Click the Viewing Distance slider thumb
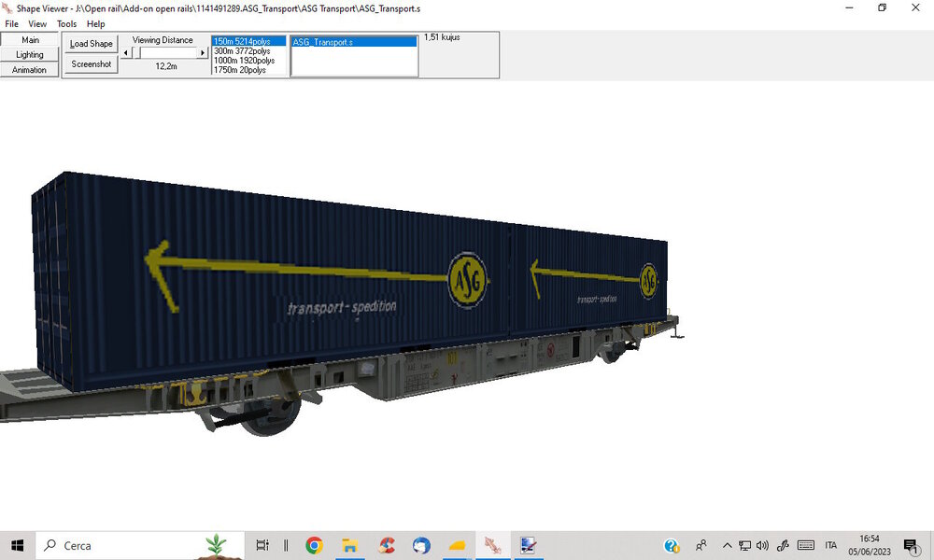 (136, 53)
